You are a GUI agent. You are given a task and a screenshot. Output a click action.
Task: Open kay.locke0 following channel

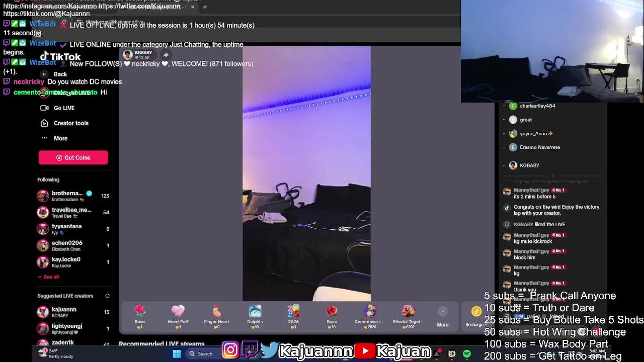tap(73, 262)
